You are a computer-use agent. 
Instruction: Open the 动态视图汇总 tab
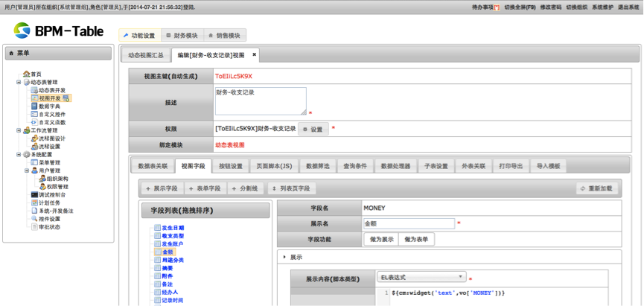(x=146, y=55)
